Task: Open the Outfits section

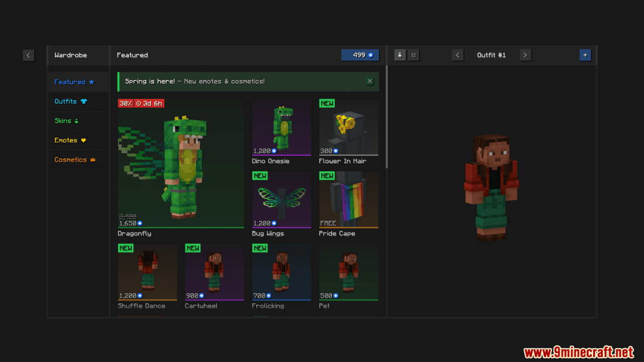Action: [x=70, y=102]
